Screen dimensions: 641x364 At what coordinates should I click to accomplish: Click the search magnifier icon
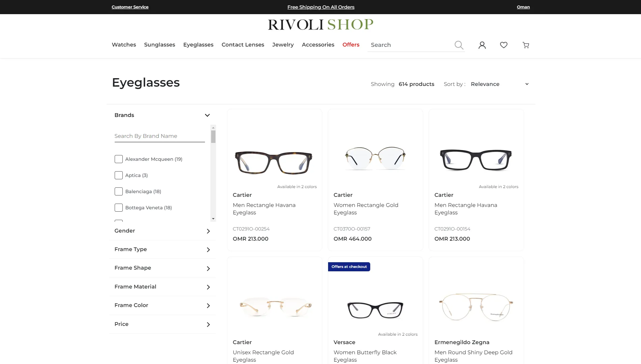tap(459, 45)
